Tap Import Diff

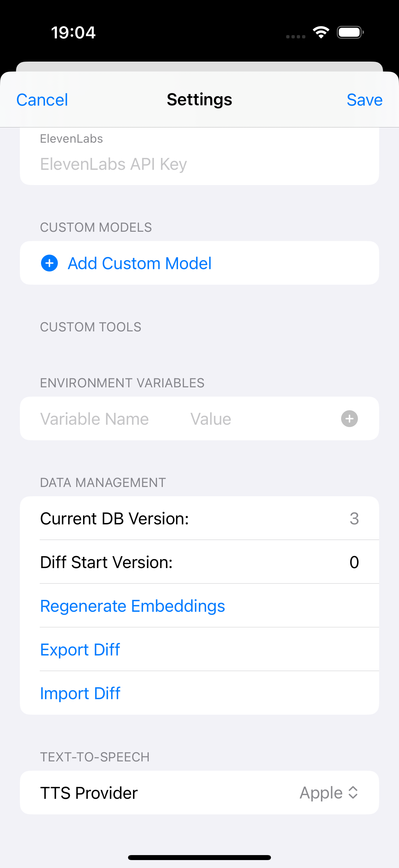tap(80, 693)
